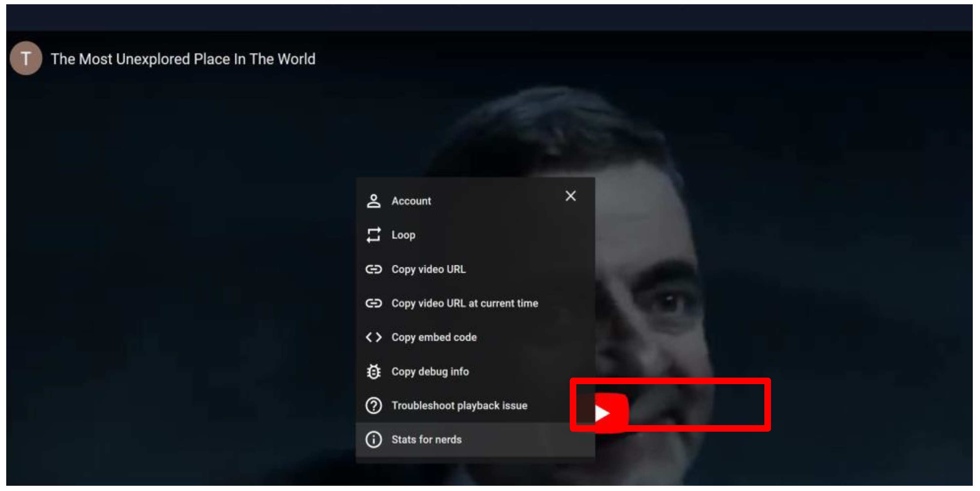Toggle Loop playback in context menu
Screen dimensions: 980x491
pos(403,235)
